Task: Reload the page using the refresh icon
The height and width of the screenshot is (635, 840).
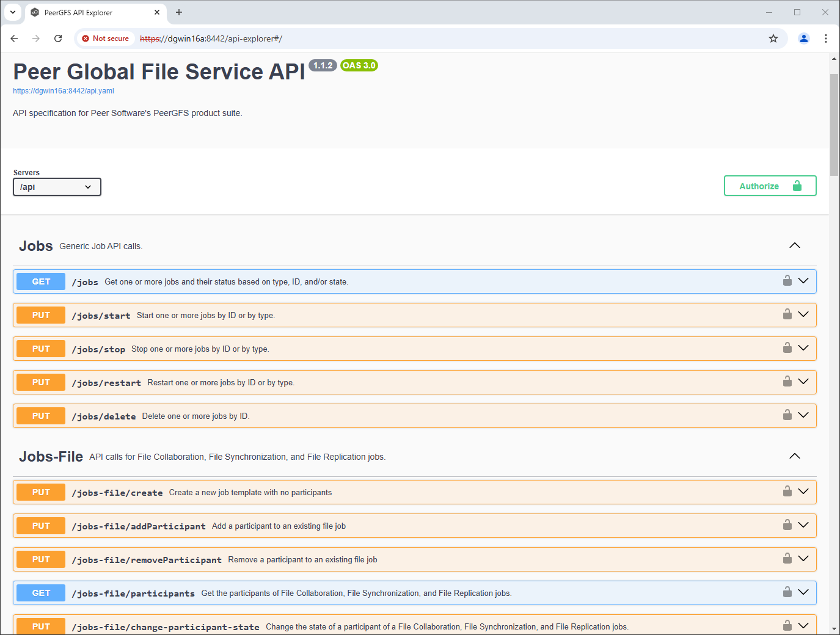Action: (58, 38)
